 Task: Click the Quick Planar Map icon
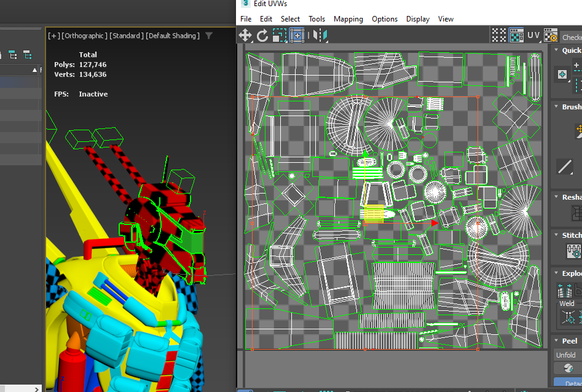[x=562, y=74]
